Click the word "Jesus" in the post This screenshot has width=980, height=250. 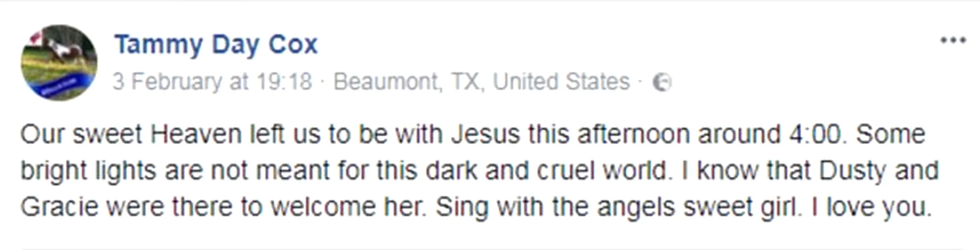485,135
